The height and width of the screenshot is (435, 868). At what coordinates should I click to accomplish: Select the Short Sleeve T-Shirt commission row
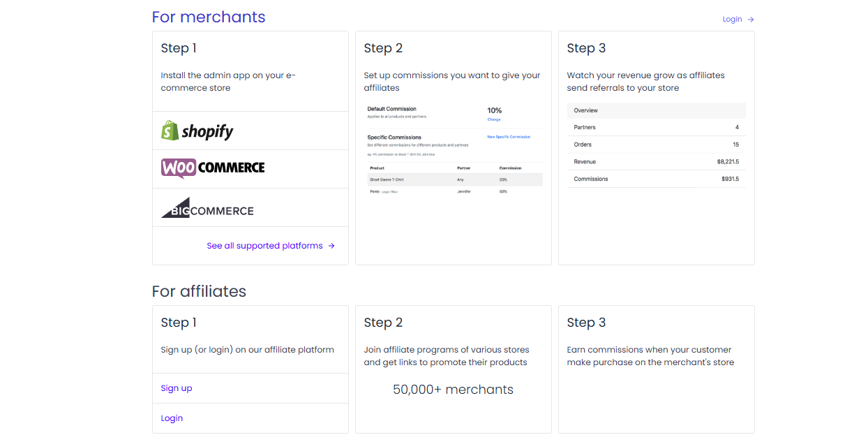(x=454, y=179)
